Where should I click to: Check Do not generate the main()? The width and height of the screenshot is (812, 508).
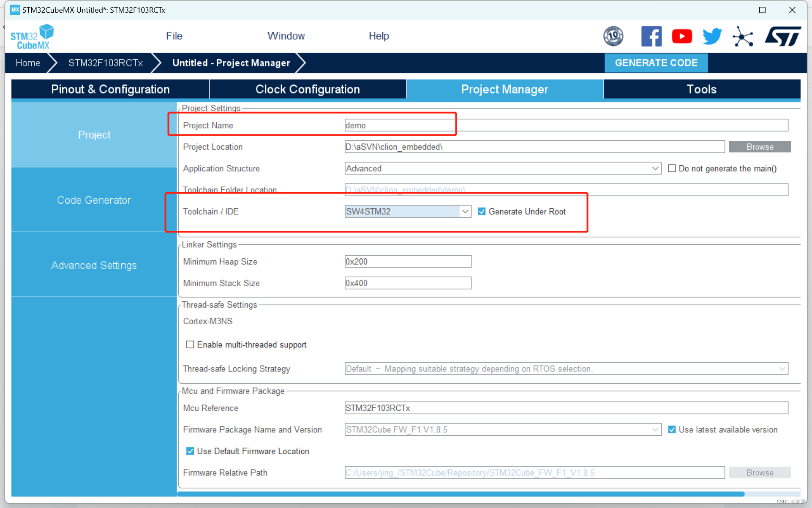(672, 168)
